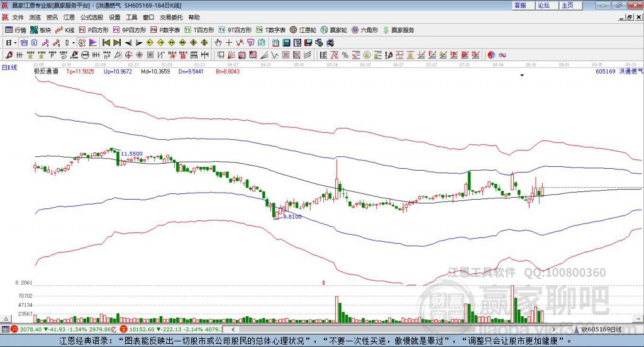Click the 11.5500 high price label
This screenshot has height=347, width=644.
[131, 154]
